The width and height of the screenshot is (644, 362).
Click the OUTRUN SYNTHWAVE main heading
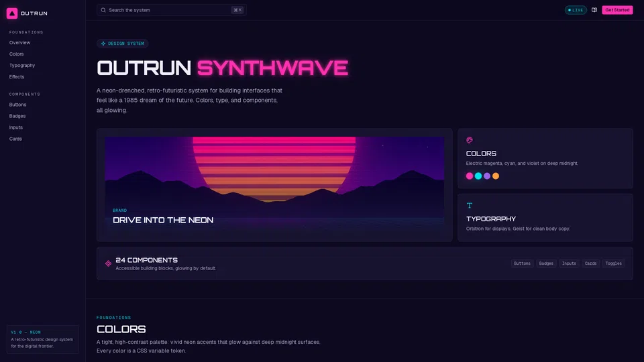pos(223,68)
